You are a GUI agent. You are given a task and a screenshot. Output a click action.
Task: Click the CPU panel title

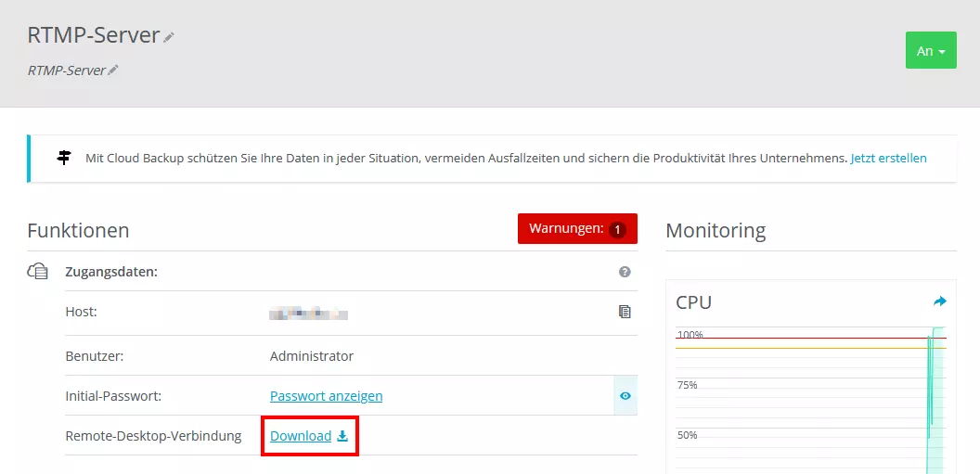click(x=694, y=302)
